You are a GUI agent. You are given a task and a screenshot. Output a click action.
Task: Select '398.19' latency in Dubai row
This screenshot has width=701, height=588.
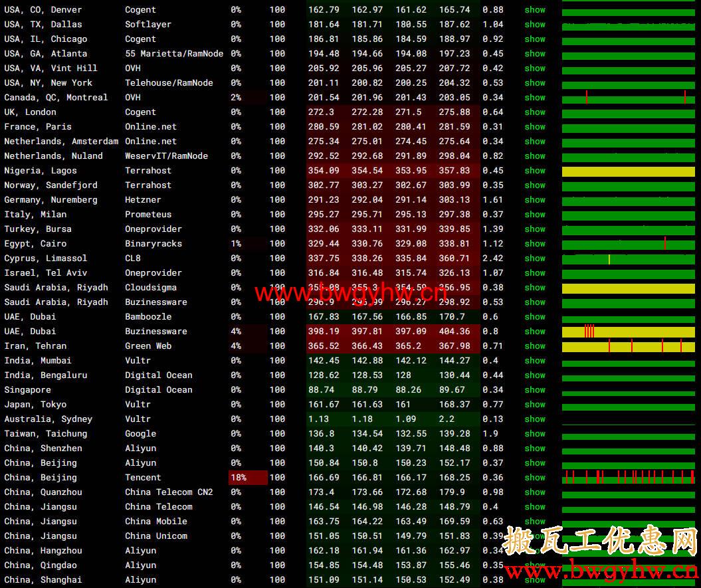coord(323,331)
